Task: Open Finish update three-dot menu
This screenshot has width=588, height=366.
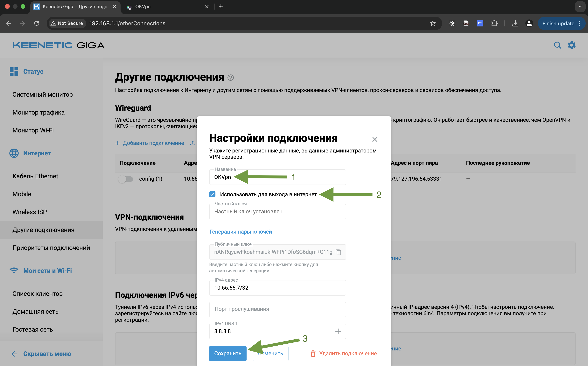Action: [x=579, y=23]
